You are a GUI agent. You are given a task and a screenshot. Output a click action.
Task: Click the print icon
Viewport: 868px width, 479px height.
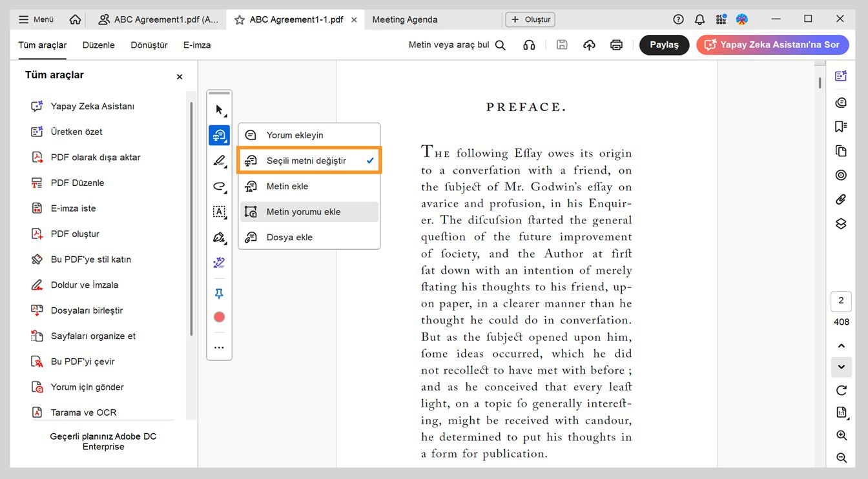[x=616, y=45]
